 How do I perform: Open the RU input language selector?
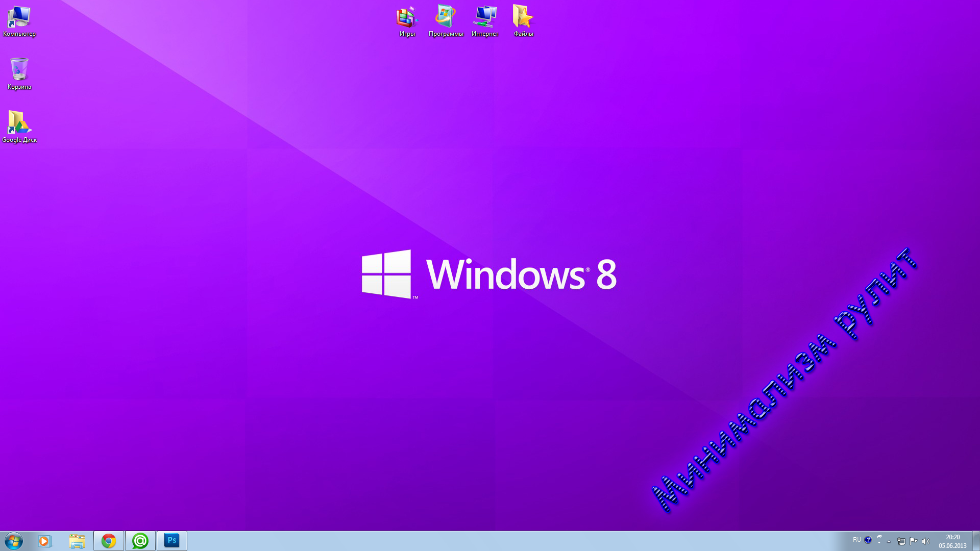point(856,540)
